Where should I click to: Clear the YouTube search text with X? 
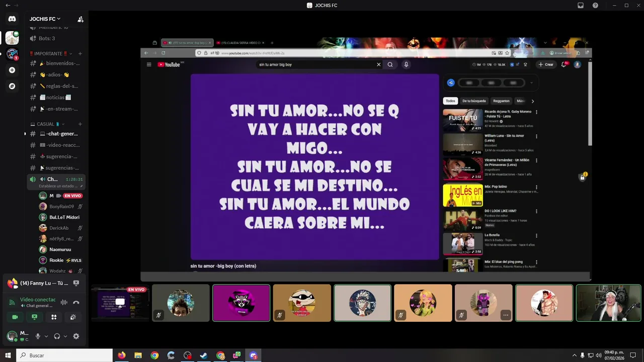[x=379, y=64]
